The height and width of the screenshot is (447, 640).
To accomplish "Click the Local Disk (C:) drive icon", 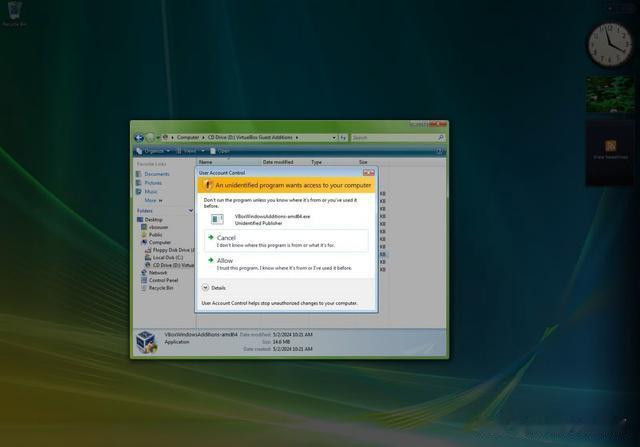I will (x=148, y=258).
